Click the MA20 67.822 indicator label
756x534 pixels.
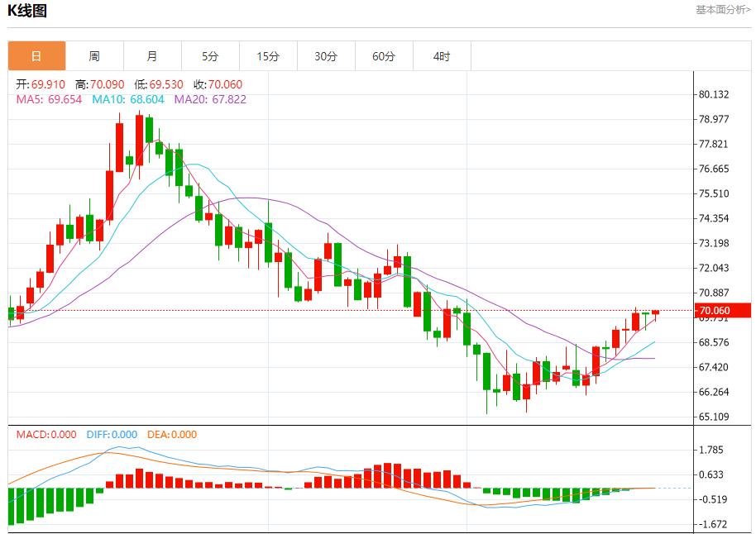click(209, 99)
